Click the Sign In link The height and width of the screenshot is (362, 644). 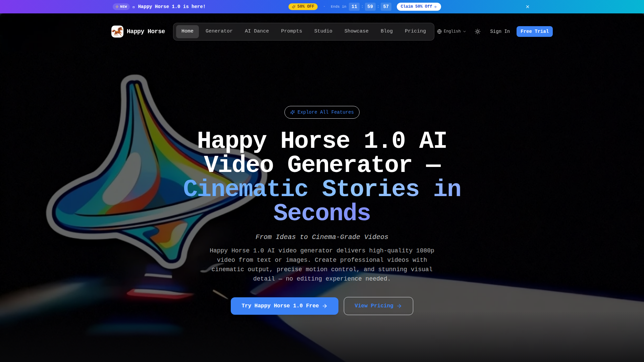click(500, 32)
